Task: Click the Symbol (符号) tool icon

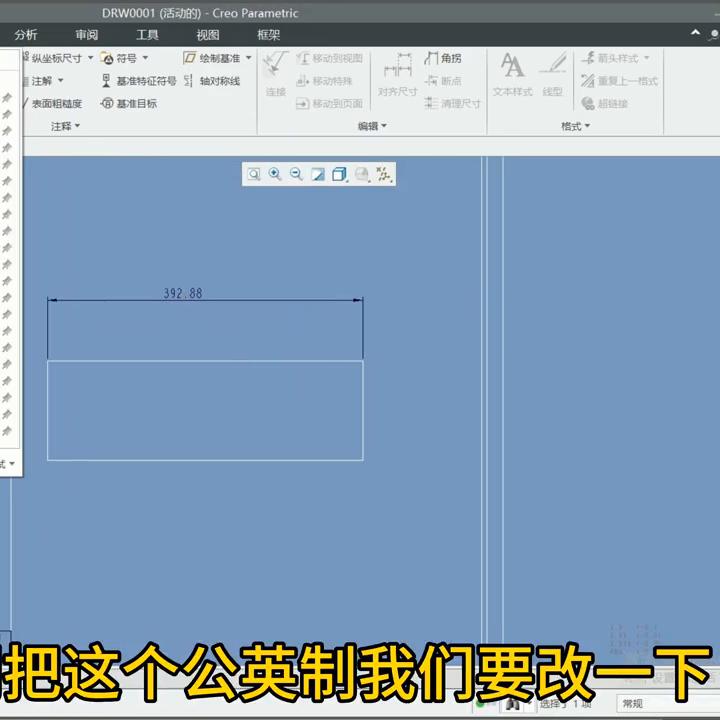Action: [x=107, y=58]
